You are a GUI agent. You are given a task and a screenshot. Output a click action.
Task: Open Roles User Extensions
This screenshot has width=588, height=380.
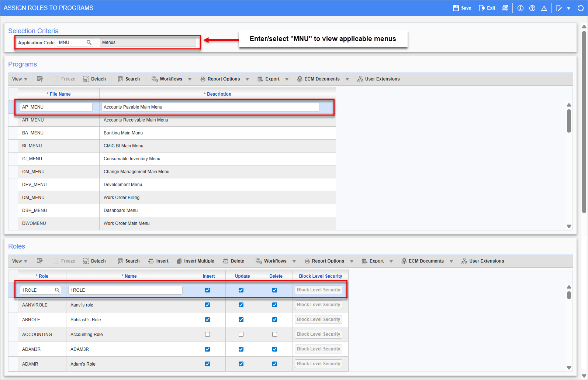pyautogui.click(x=482, y=261)
